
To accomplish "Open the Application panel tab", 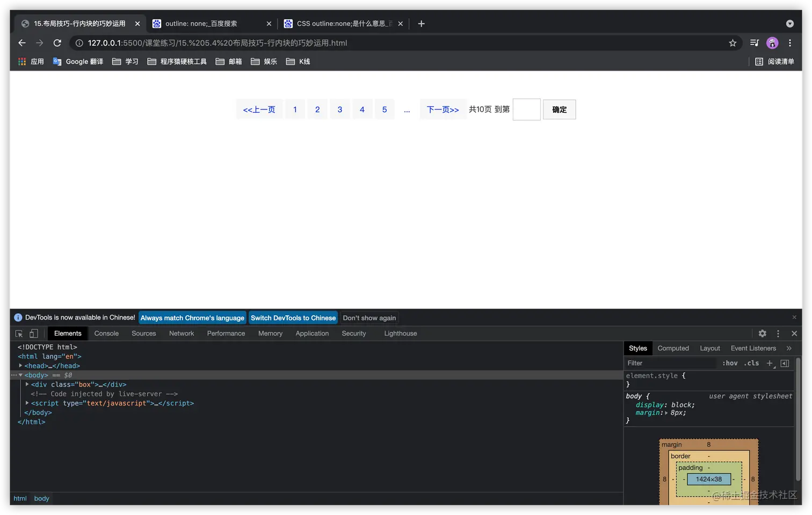I will click(x=312, y=333).
